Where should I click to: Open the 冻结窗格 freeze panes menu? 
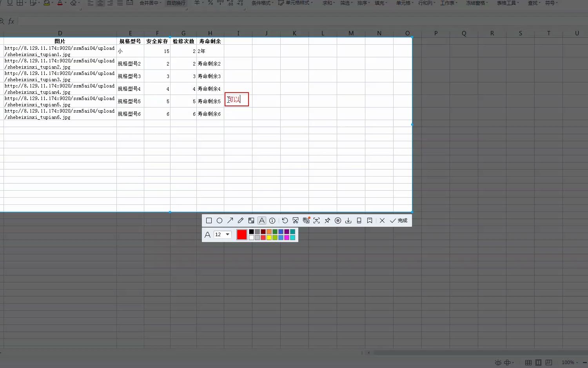click(x=477, y=3)
